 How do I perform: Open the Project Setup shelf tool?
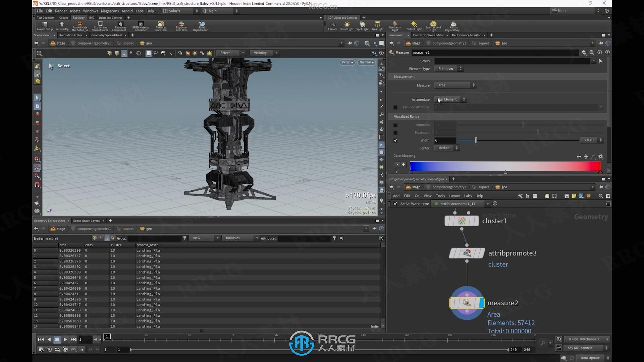pos(45,26)
